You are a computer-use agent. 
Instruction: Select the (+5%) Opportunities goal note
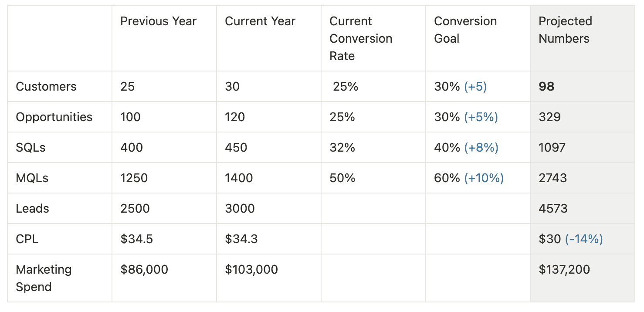(x=481, y=117)
